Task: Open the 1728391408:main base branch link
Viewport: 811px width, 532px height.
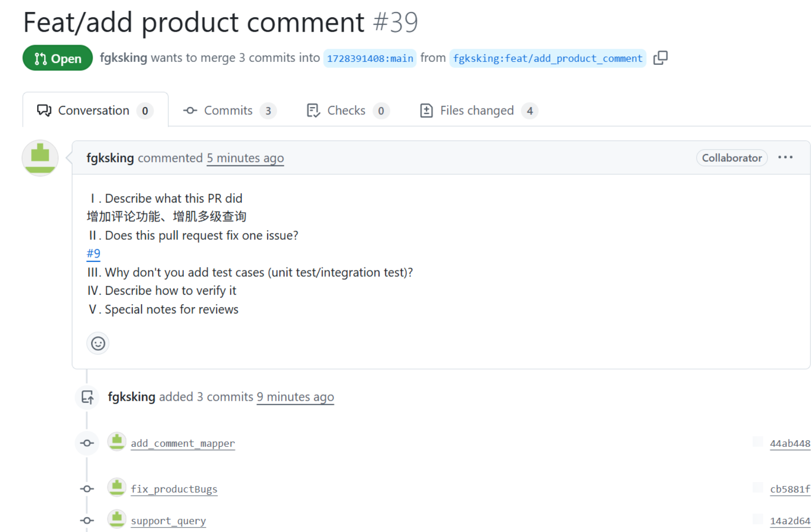Action: point(370,58)
